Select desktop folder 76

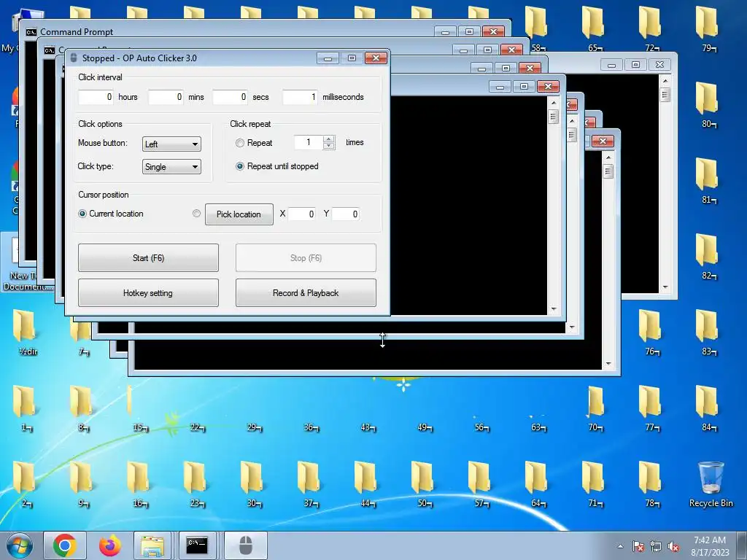(x=651, y=332)
